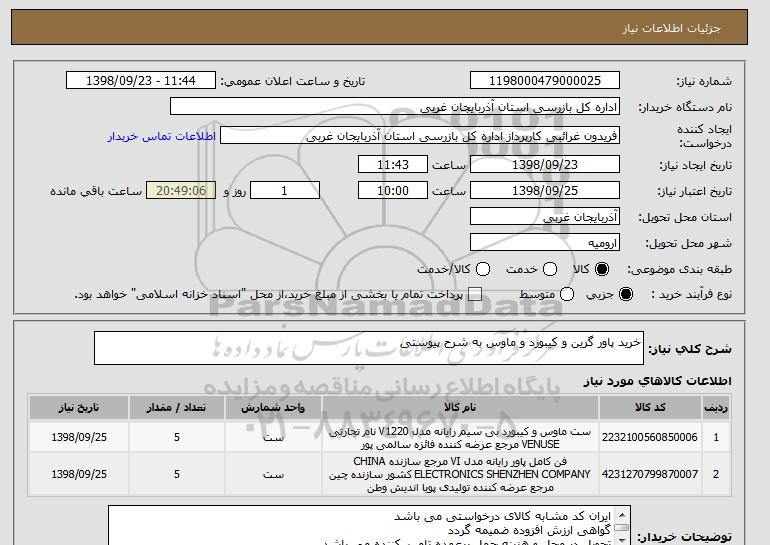Click the اطلاعات کالاهای مورد نیاز heading
The width and height of the screenshot is (770, 545).
tap(658, 382)
